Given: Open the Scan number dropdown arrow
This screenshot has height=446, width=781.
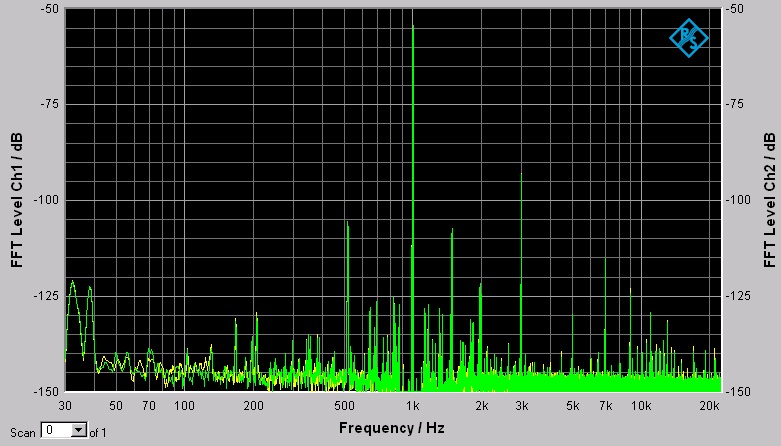Looking at the screenshot, I should pos(80,431).
